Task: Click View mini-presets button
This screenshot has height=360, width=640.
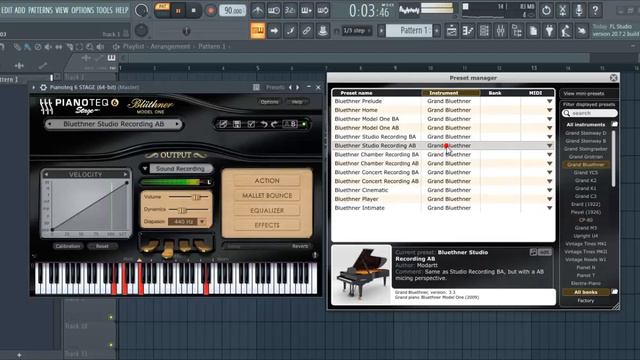Action: [584, 93]
